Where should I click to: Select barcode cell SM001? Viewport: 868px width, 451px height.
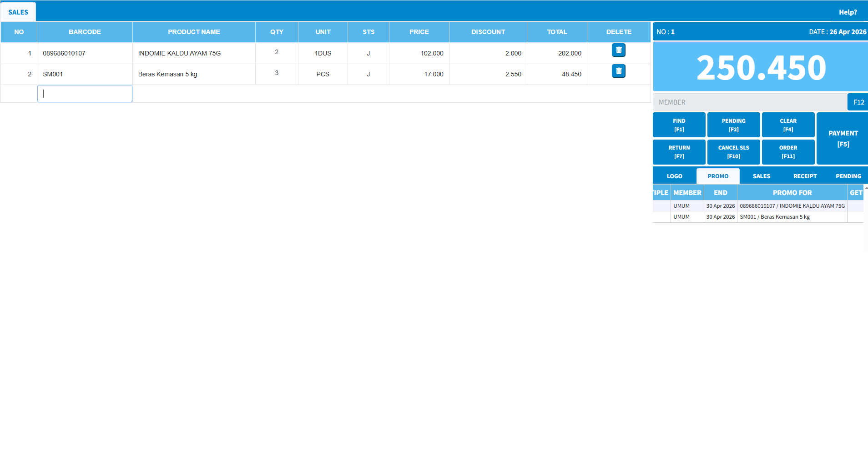click(x=85, y=74)
